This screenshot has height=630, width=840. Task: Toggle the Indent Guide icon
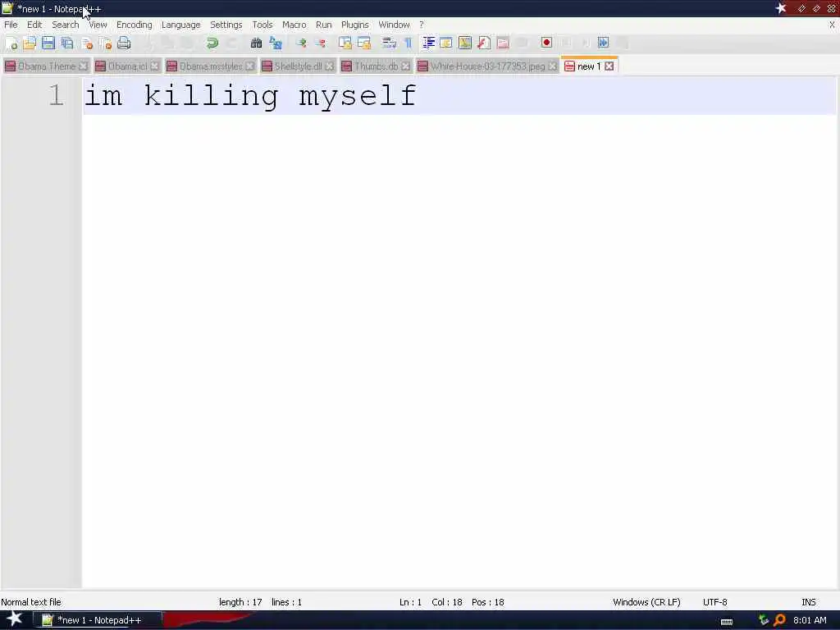428,43
